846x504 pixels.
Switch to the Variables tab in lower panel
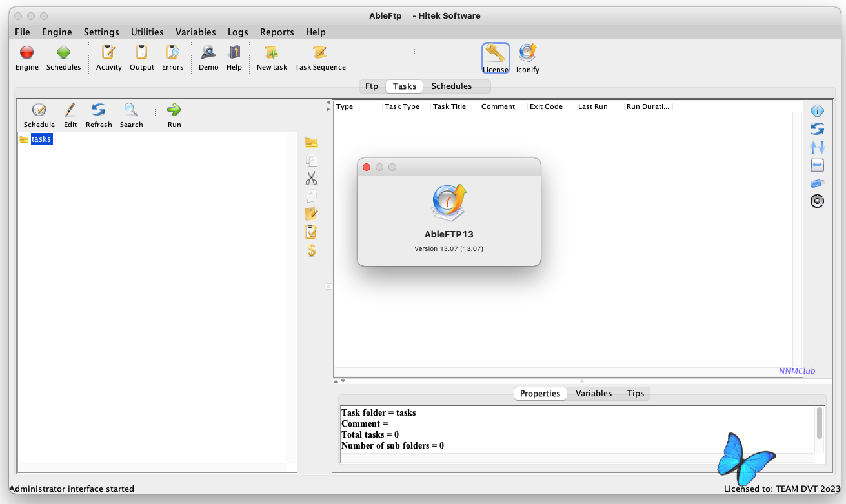click(x=594, y=394)
